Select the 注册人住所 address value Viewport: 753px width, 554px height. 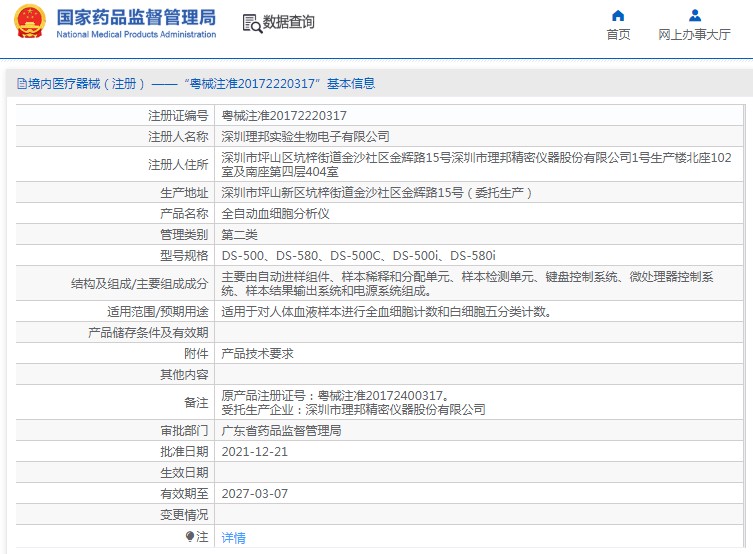click(476, 165)
